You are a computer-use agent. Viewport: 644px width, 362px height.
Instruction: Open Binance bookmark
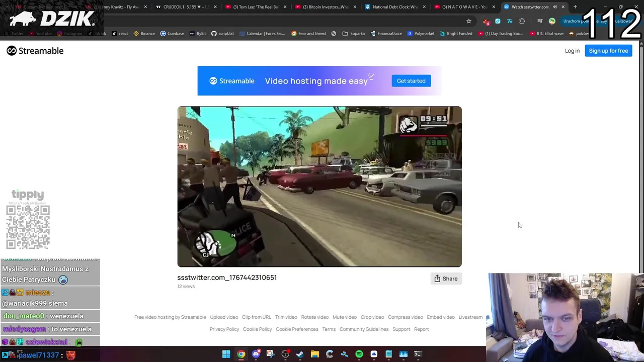(144, 33)
